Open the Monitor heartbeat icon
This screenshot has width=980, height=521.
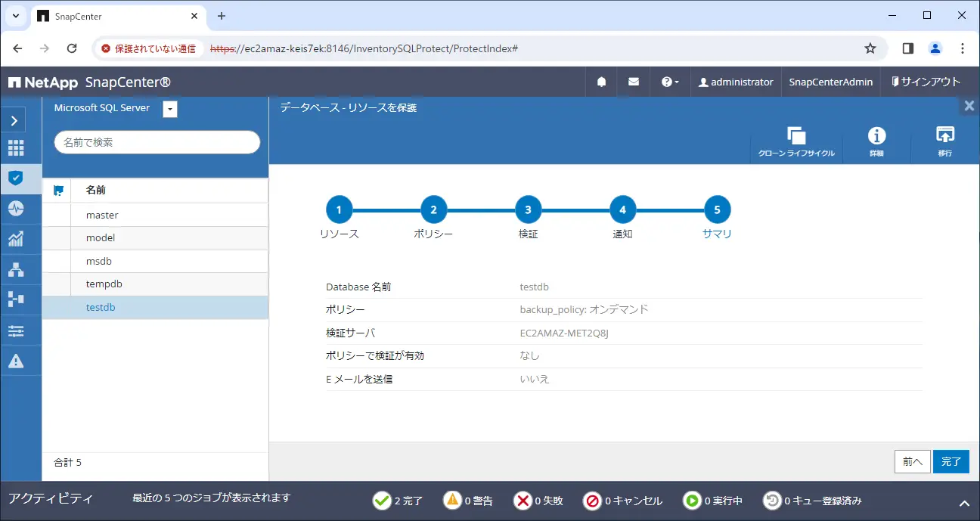tap(15, 209)
